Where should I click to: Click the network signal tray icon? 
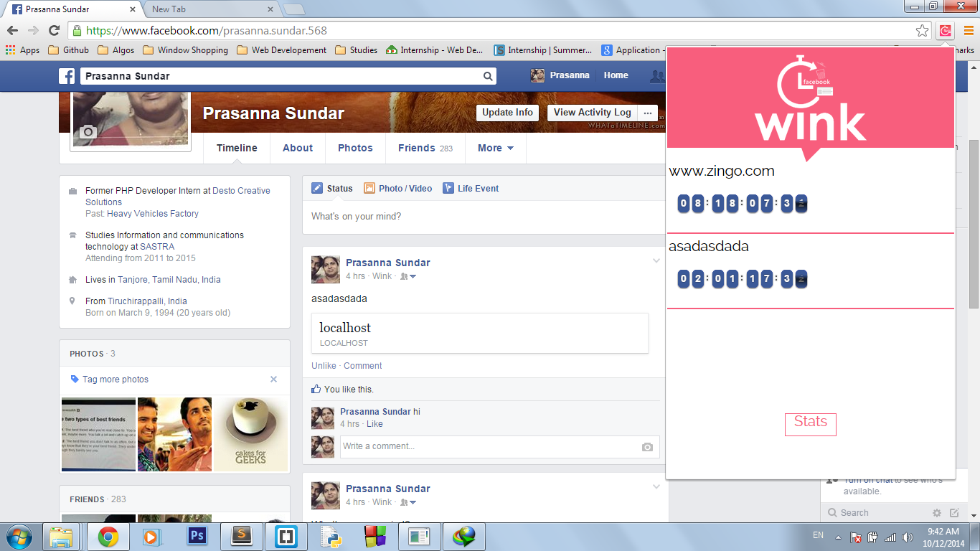890,537
